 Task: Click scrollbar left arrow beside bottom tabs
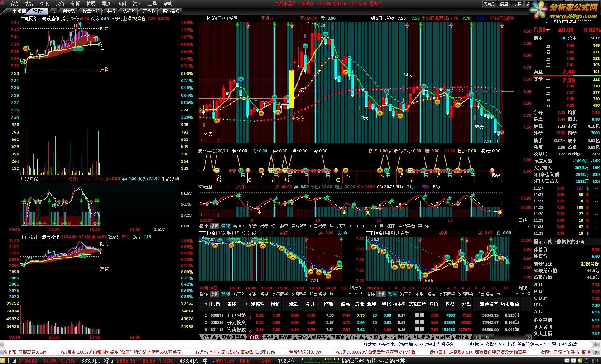[x=477, y=337]
